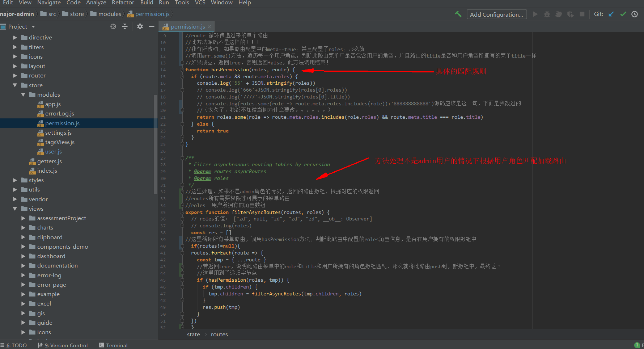Screen dimensions: 644x349
Task: Click the Git Commit green checkmark
Action: click(623, 14)
